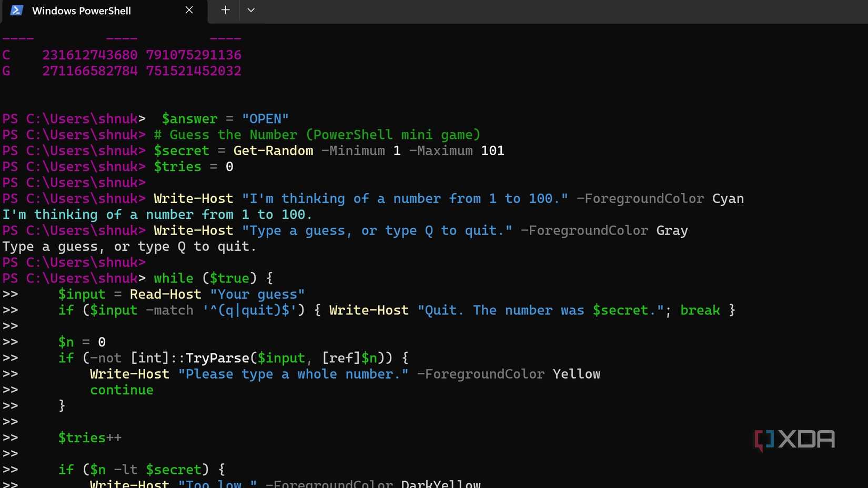Click the '$n = 0' line

coord(82,342)
